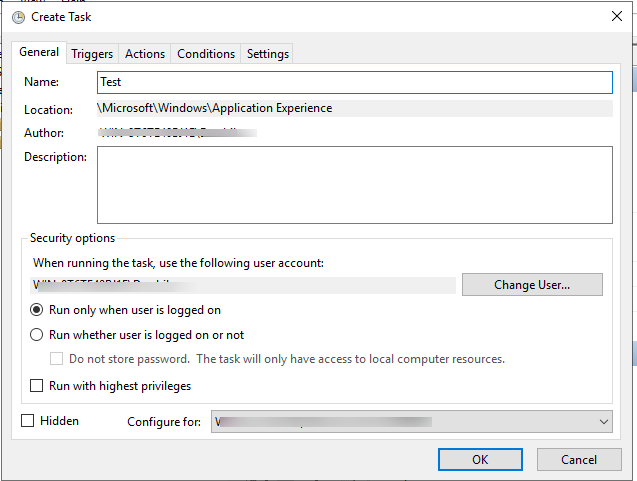
Task: Open the Triggers tab
Action: coord(92,54)
